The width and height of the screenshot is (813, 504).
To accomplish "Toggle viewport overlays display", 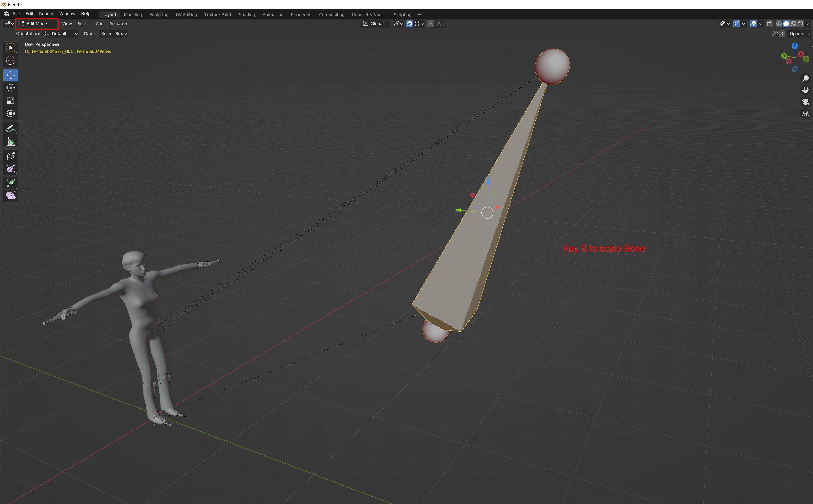I will click(x=753, y=24).
